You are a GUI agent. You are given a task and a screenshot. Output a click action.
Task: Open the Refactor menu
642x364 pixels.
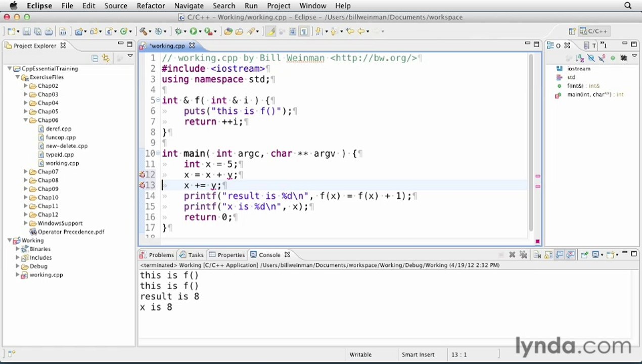[x=151, y=6]
